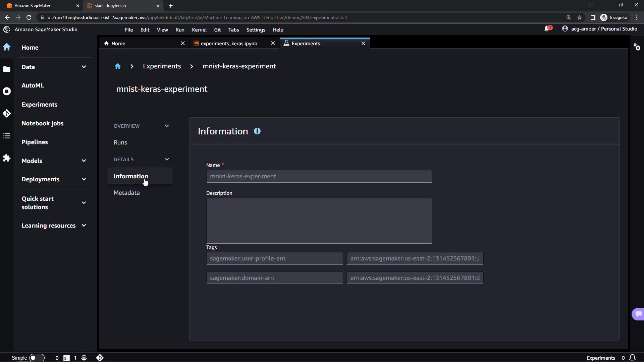Click the home breadcrumb icon

tap(117, 66)
